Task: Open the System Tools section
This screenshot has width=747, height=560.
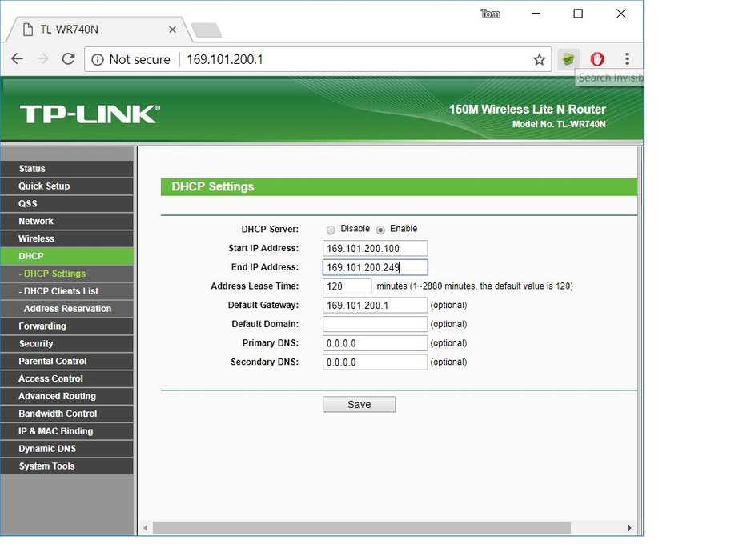Action: (45, 466)
